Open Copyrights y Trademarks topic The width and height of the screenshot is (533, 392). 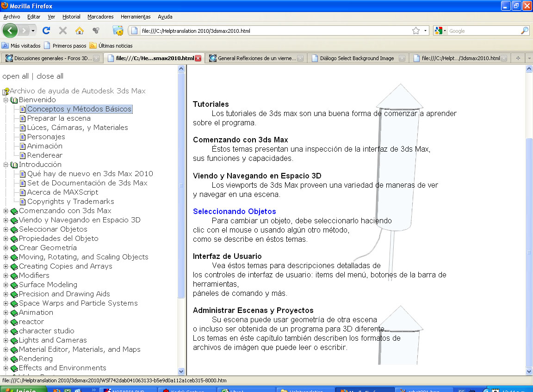pyautogui.click(x=70, y=202)
